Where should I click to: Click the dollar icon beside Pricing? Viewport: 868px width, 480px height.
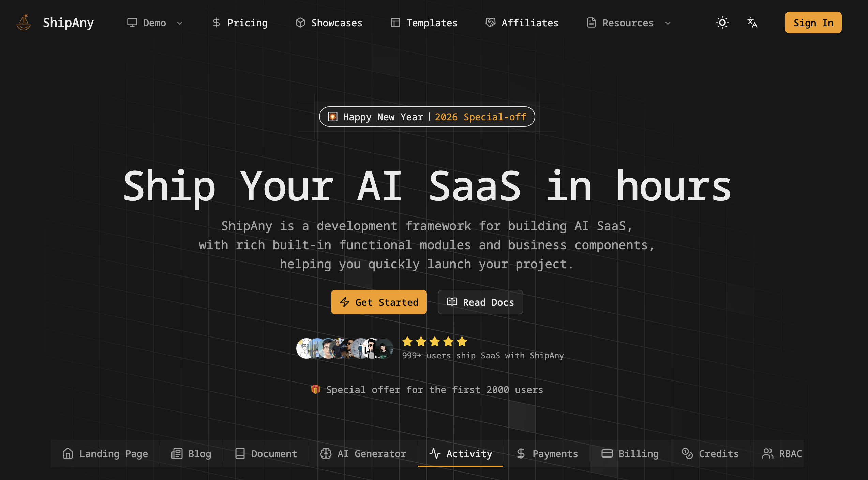tap(216, 22)
